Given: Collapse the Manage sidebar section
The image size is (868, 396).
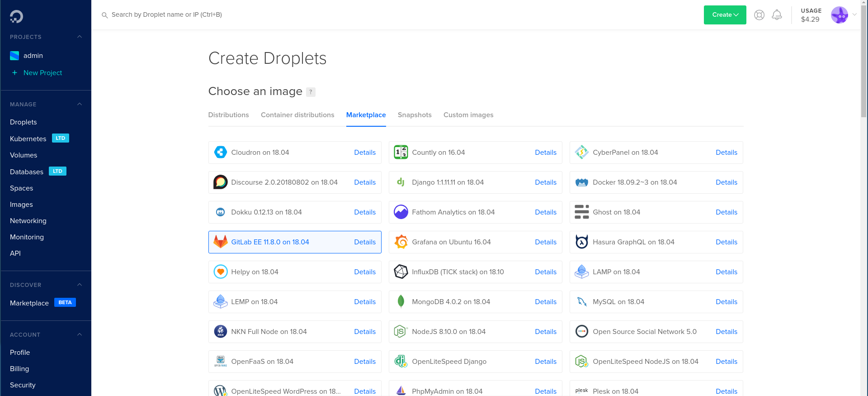Looking at the screenshot, I should [80, 104].
